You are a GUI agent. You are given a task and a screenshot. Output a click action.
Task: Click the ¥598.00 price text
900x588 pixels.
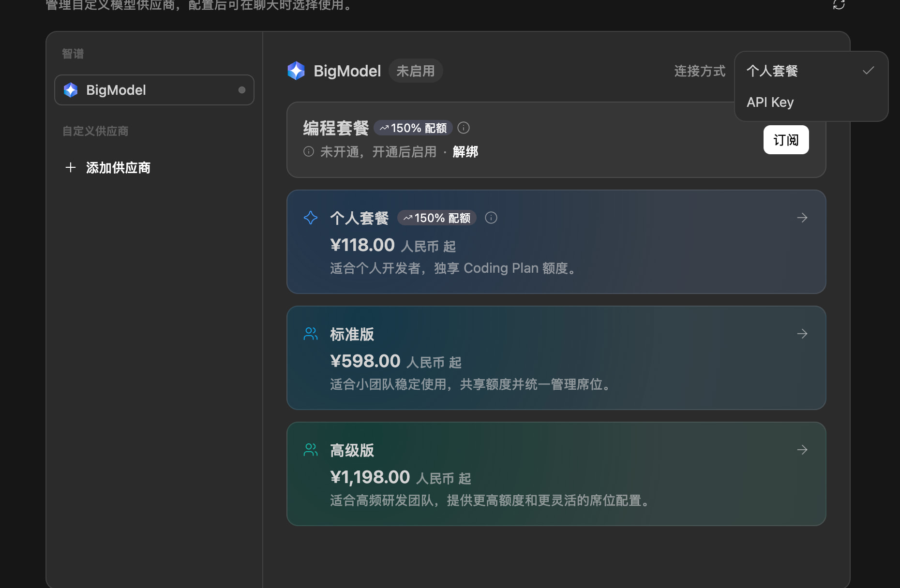[365, 361]
